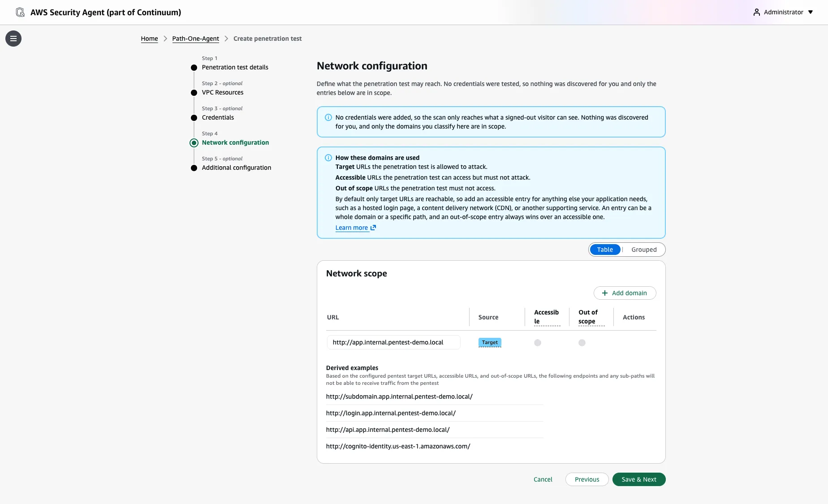The width and height of the screenshot is (828, 504).
Task: Select the Accessible radio for the target URL
Action: (x=538, y=343)
